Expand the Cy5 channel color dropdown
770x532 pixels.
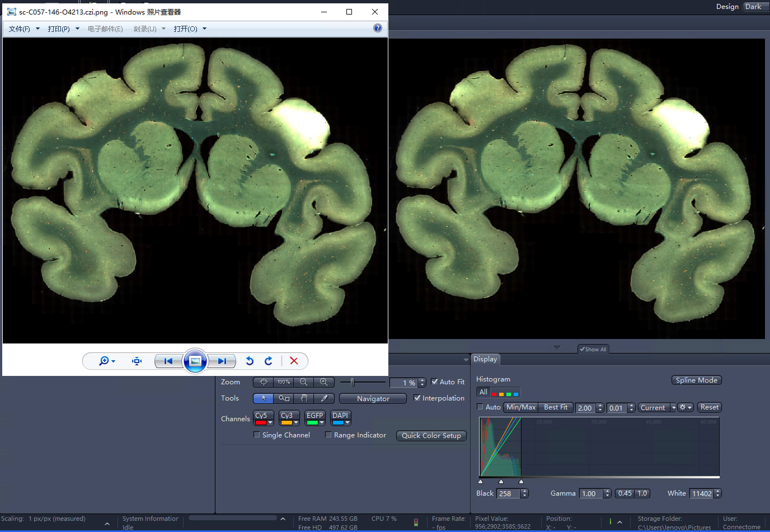tap(270, 422)
